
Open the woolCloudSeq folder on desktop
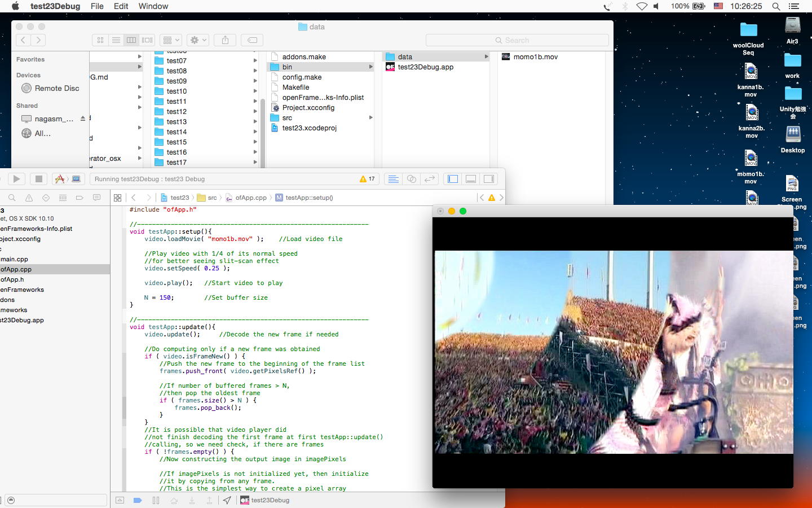click(748, 38)
